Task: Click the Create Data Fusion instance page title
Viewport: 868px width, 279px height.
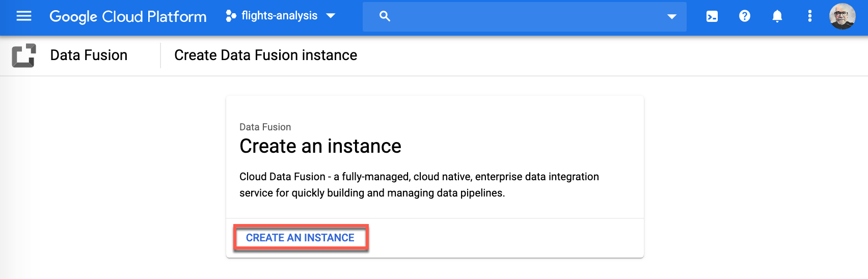Action: click(x=265, y=55)
